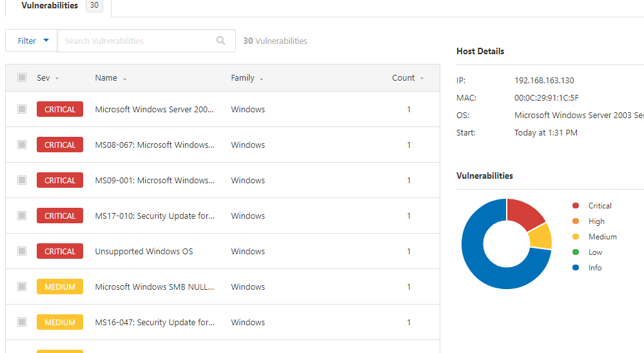Click the orange High legend dot
644x353 pixels.
point(576,221)
